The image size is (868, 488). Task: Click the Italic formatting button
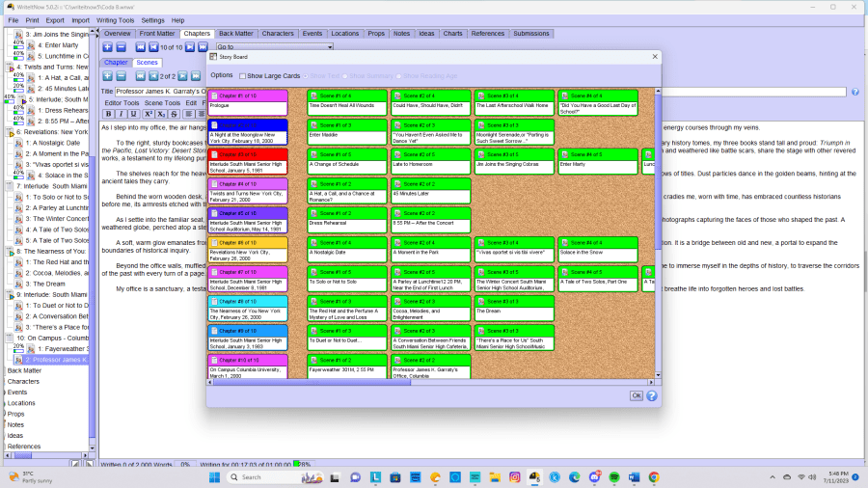121,114
